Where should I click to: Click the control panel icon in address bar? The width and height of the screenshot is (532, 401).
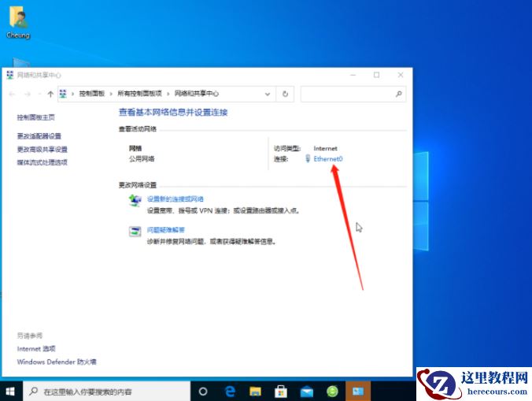coord(63,94)
